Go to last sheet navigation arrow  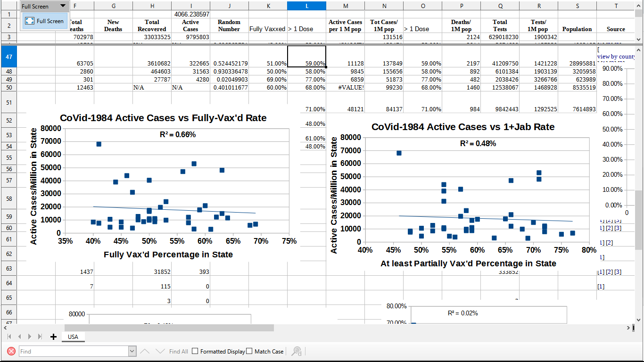40,337
